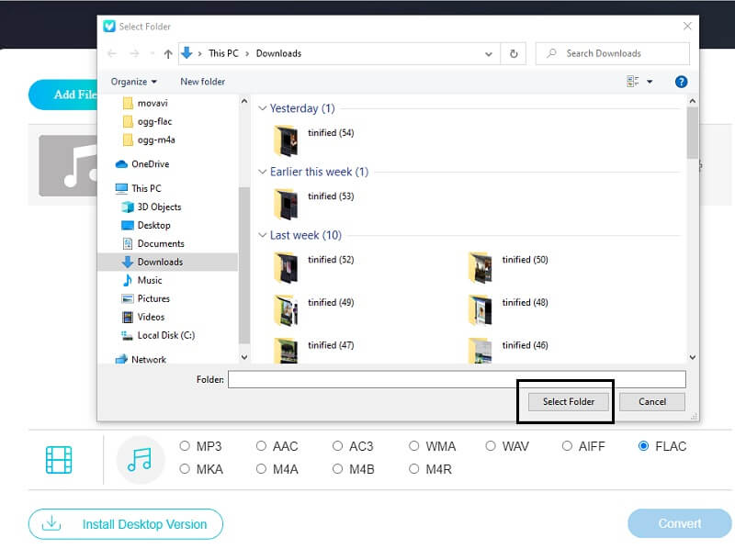Open Local Disk (C:) in sidebar
The height and width of the screenshot is (560, 735).
click(165, 335)
